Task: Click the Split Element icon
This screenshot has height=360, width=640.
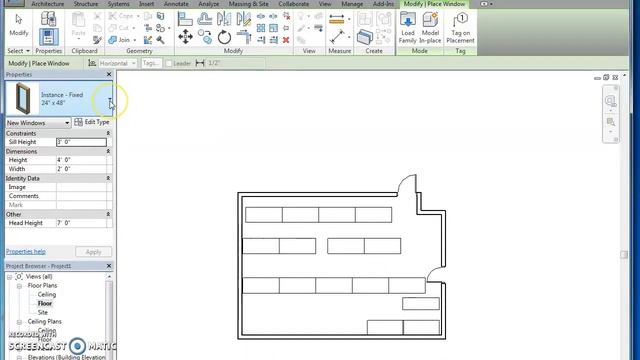Action: tap(260, 16)
